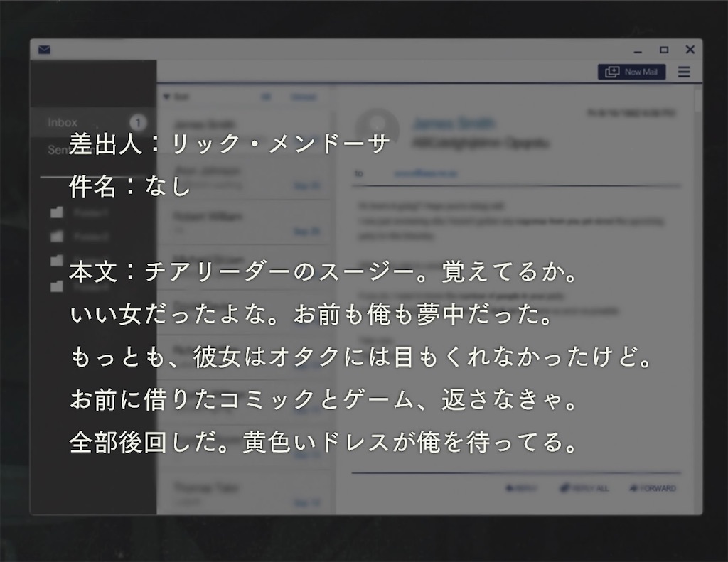Close the mail window

click(690, 50)
